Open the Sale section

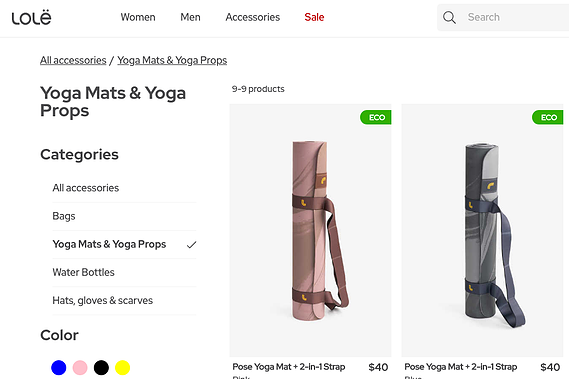pos(314,17)
